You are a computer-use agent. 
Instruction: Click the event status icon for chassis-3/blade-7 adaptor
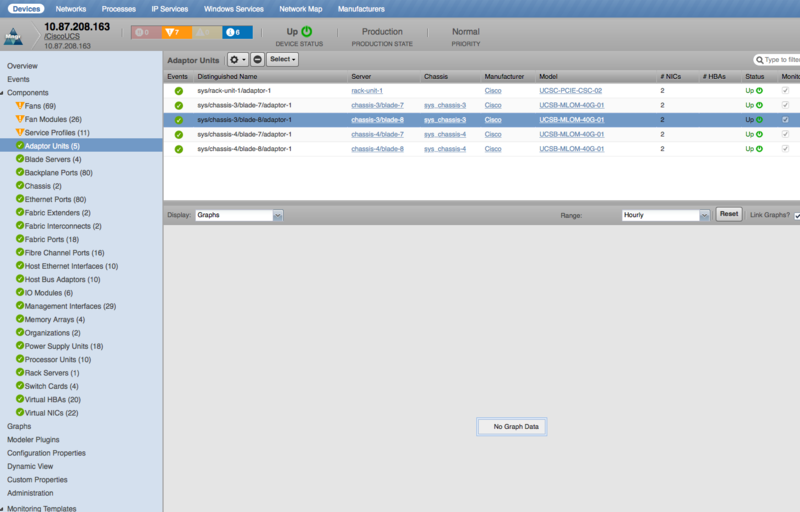[179, 106]
